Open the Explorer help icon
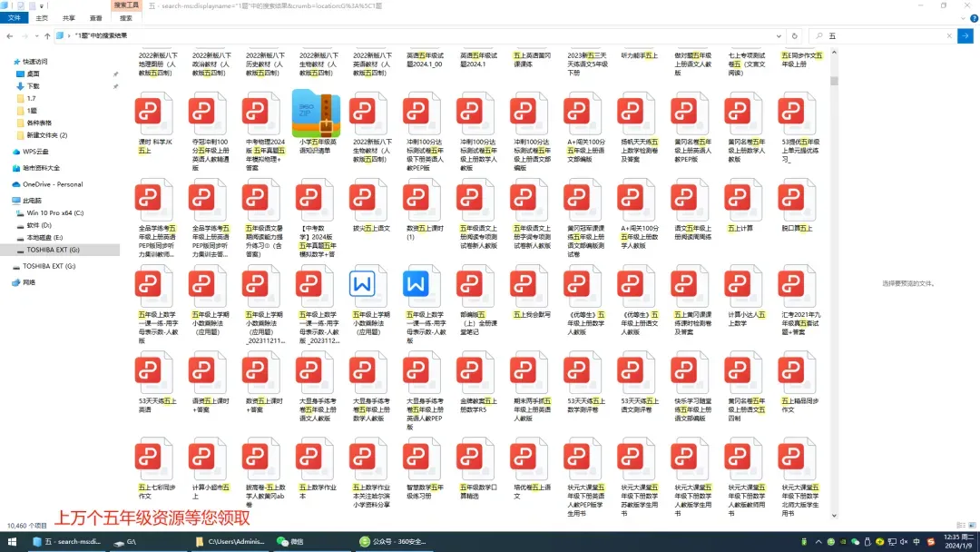 [x=974, y=18]
